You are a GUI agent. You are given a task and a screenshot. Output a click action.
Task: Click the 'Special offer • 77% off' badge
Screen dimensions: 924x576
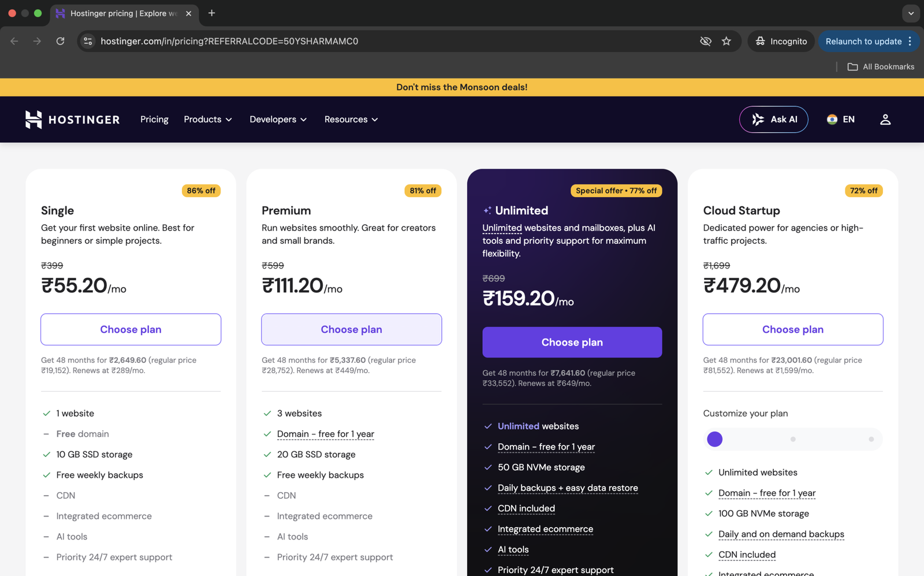click(x=616, y=191)
